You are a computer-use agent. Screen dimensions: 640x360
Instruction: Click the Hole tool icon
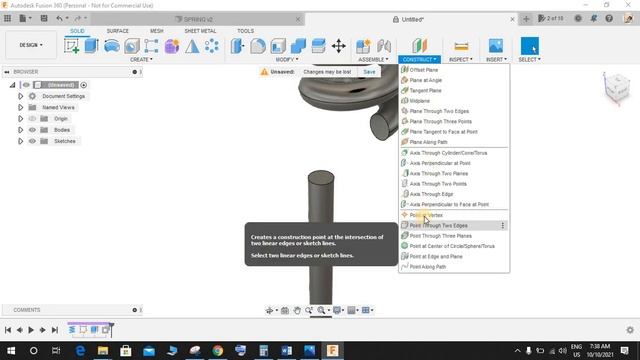[131, 46]
